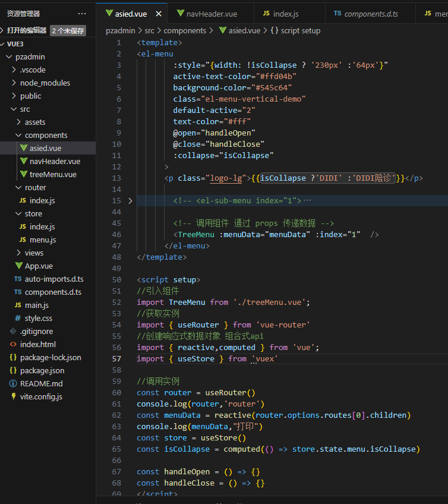Click useStore() call on line 64
This screenshot has height=504, width=448.
click(223, 438)
